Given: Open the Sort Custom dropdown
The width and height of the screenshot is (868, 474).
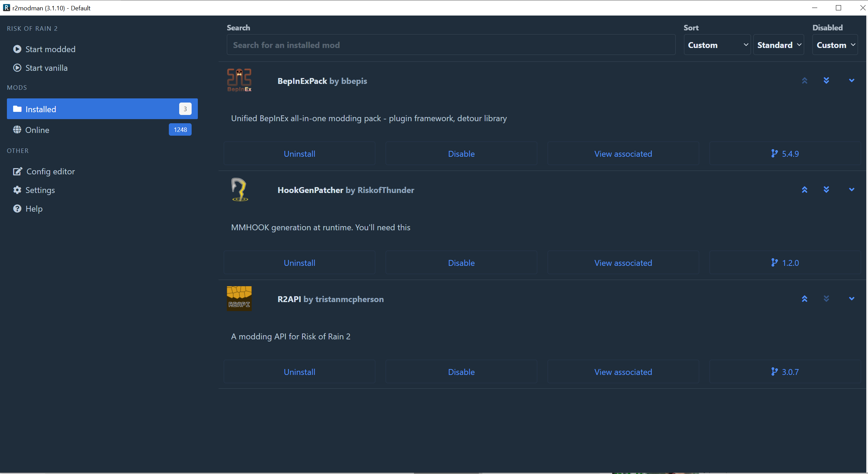Looking at the screenshot, I should (717, 45).
